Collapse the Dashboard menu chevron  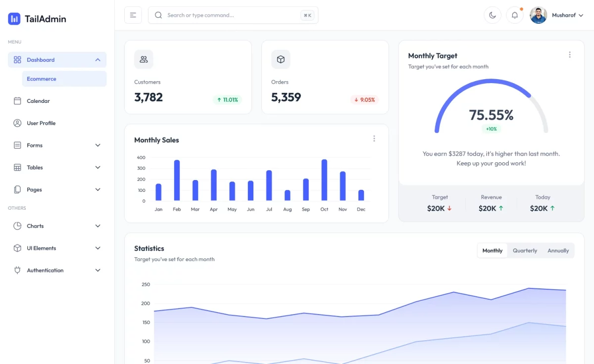pyautogui.click(x=98, y=60)
